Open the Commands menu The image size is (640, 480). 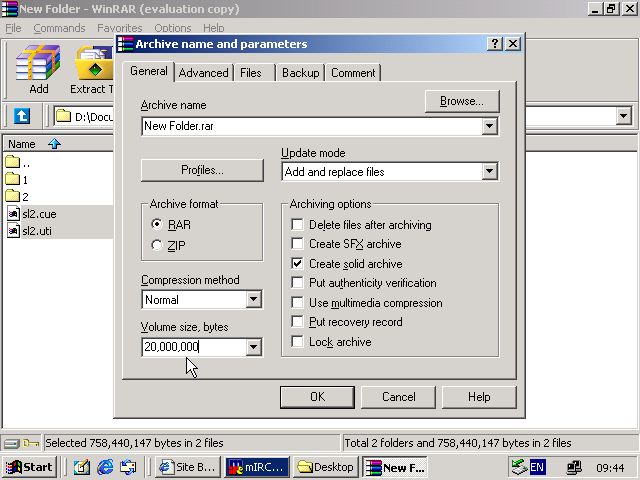click(x=60, y=28)
